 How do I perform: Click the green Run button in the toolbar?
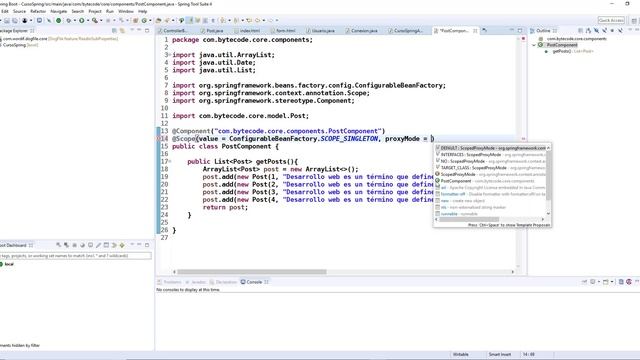pos(82,20)
